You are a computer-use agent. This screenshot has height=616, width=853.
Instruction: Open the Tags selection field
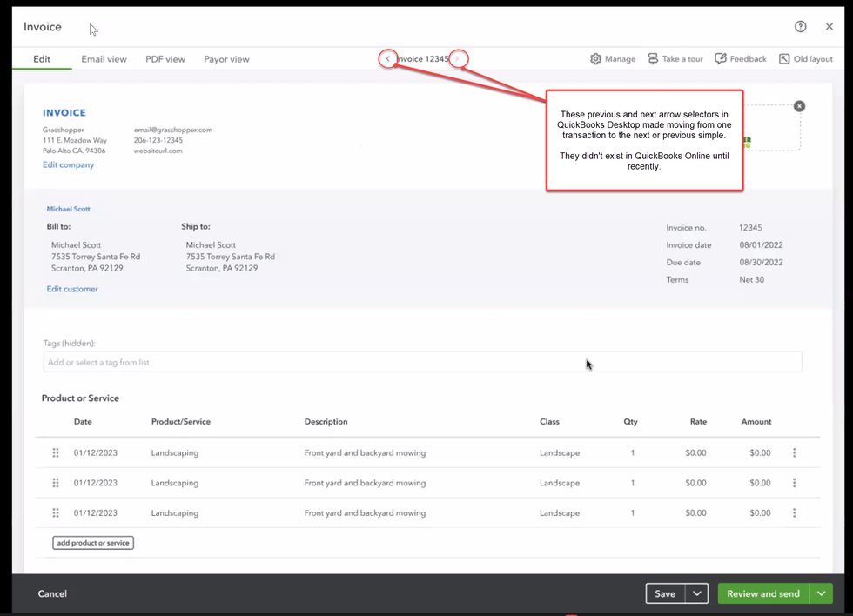[422, 362]
